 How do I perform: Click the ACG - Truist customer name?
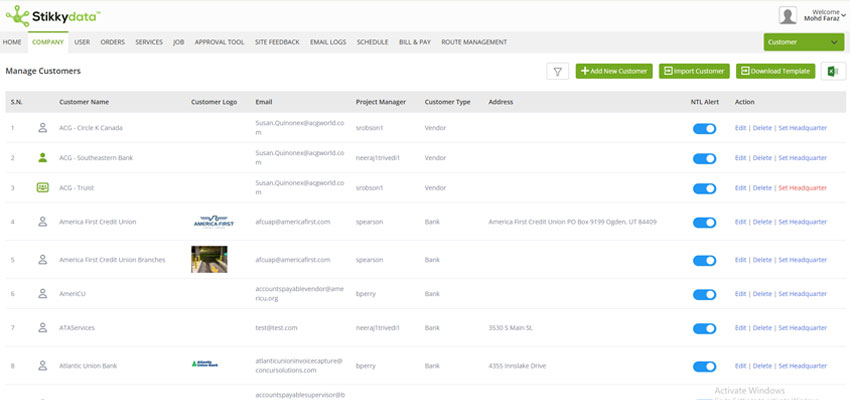(x=76, y=188)
